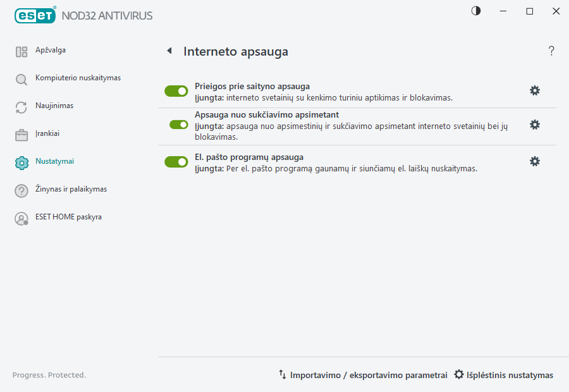Toggle the dark mode contrast icon
Image resolution: width=569 pixels, height=392 pixels.
point(475,11)
